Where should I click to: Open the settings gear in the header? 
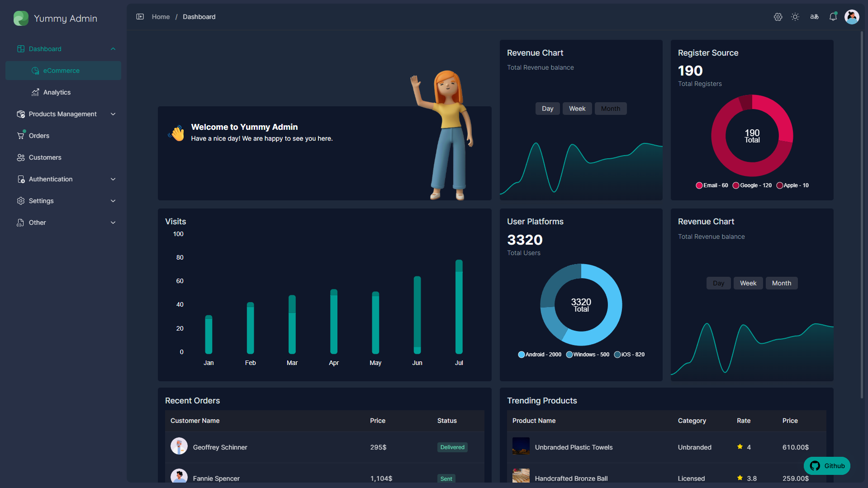coord(778,17)
